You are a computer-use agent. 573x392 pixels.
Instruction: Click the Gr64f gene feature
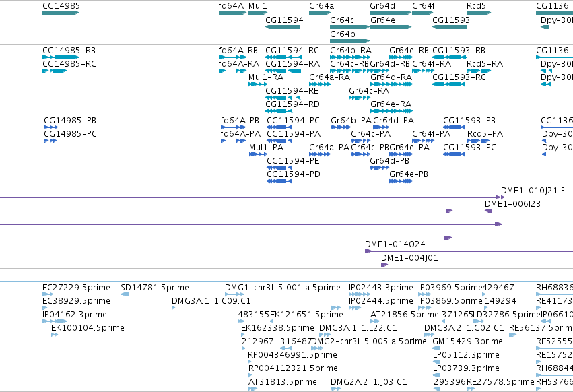pyautogui.click(x=423, y=13)
